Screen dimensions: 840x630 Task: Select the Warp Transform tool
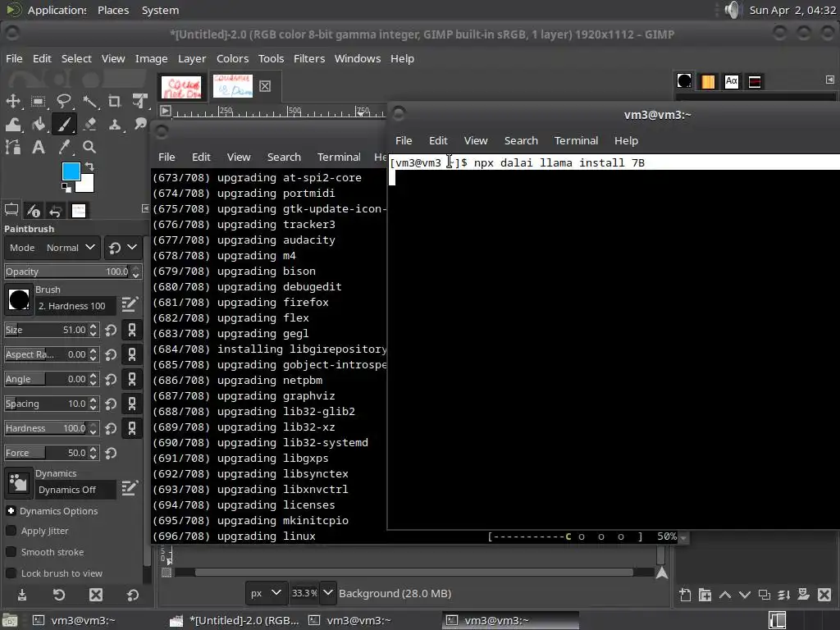(13, 125)
